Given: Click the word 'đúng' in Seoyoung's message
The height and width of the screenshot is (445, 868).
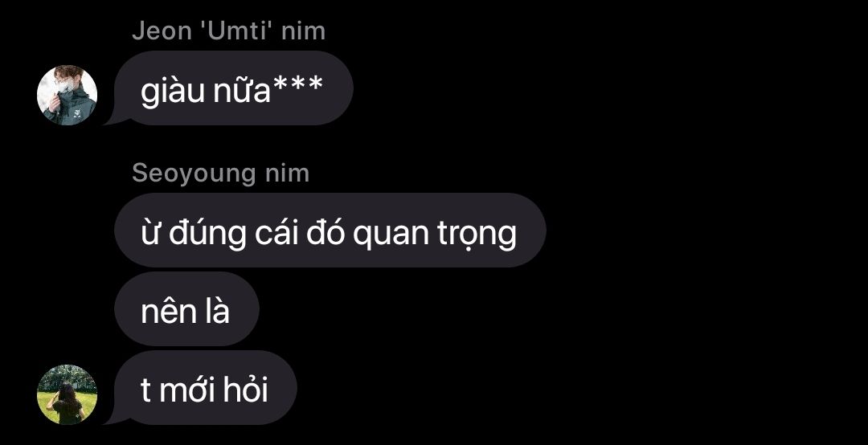Looking at the screenshot, I should coord(207,234).
